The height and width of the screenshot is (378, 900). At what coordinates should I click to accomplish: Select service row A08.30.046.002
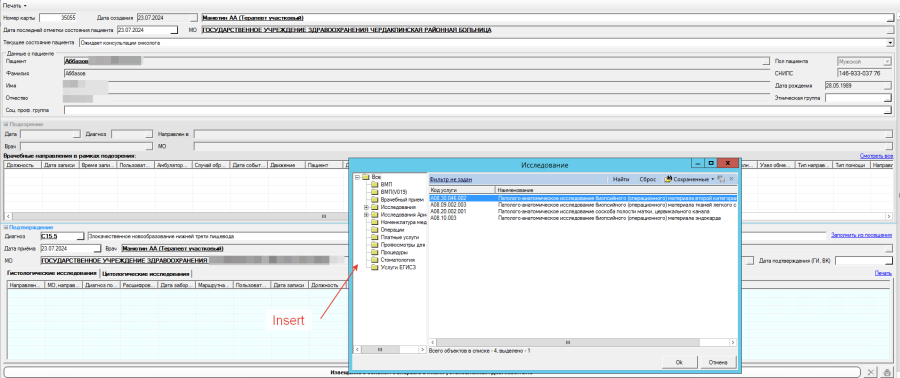(x=582, y=198)
